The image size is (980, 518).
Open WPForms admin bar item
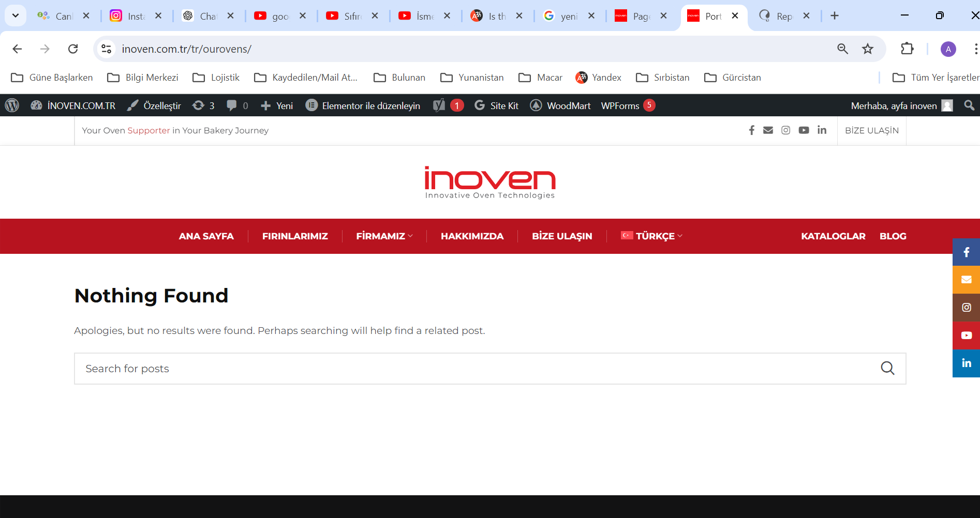pyautogui.click(x=628, y=105)
